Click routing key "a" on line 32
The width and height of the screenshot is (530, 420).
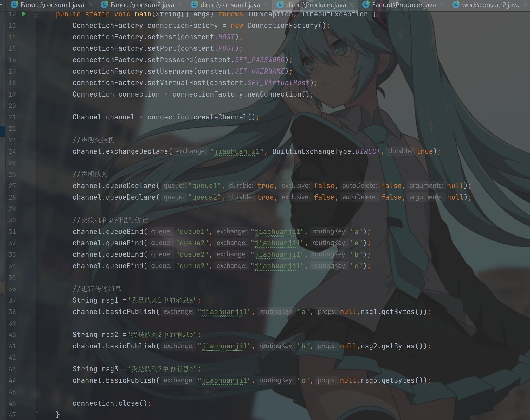pyautogui.click(x=357, y=243)
